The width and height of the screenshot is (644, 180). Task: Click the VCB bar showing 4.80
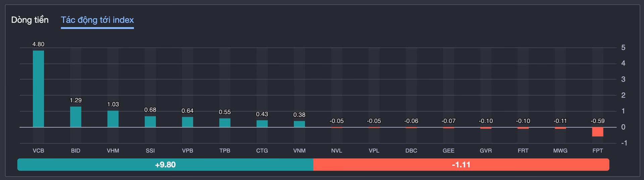click(38, 89)
